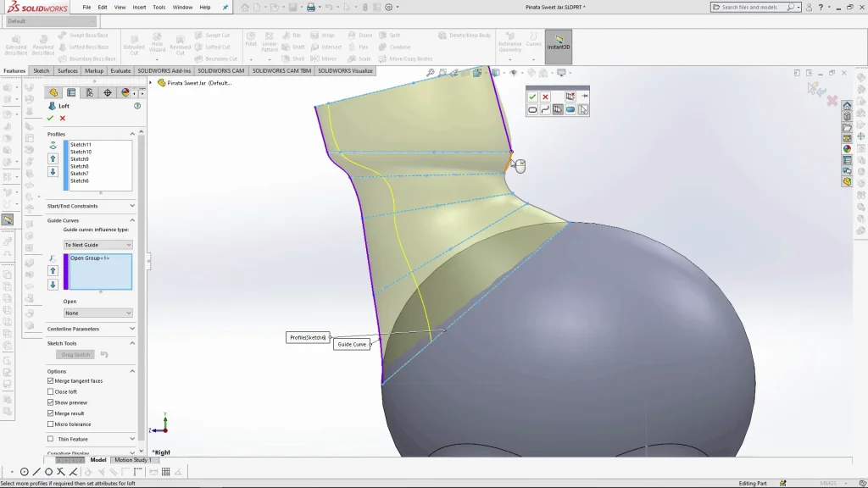
Task: Move guide curve down in Guide Curves list
Action: 53,285
